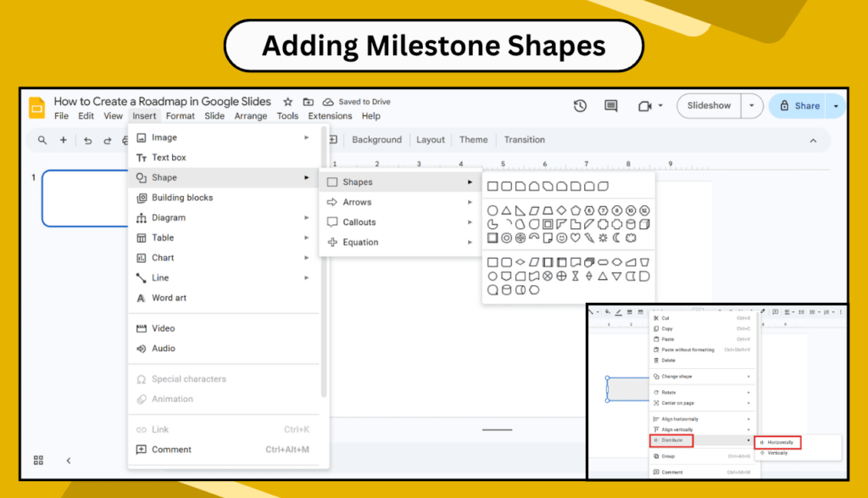Open the Edit menu
868x498 pixels.
[x=86, y=115]
